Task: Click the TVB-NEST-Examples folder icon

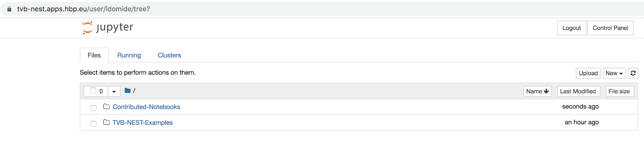Action: point(107,122)
